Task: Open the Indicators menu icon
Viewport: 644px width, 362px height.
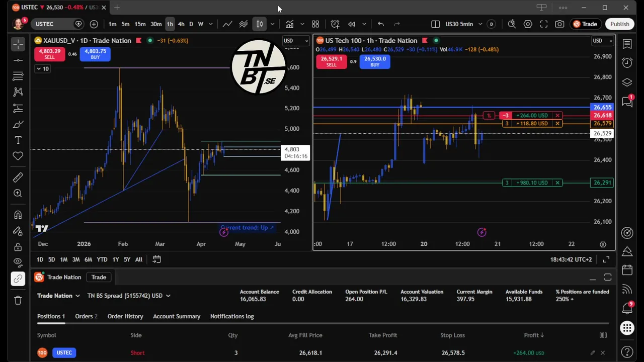Action: [x=290, y=24]
